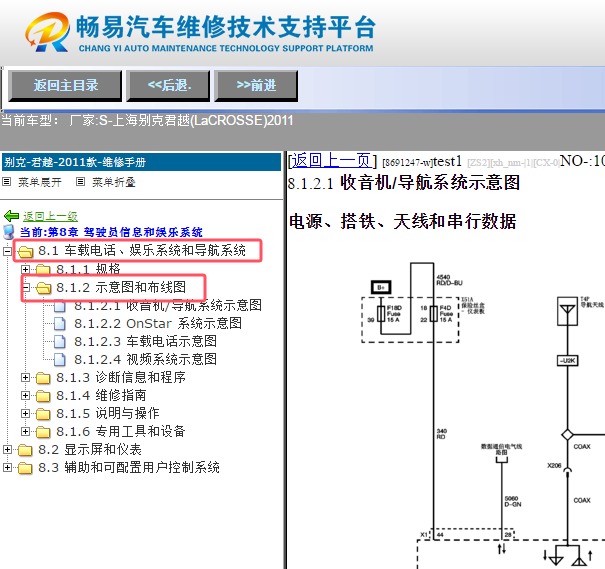
Task: Select 8.1.3 诊断信息和程序 label
Action: (x=121, y=378)
